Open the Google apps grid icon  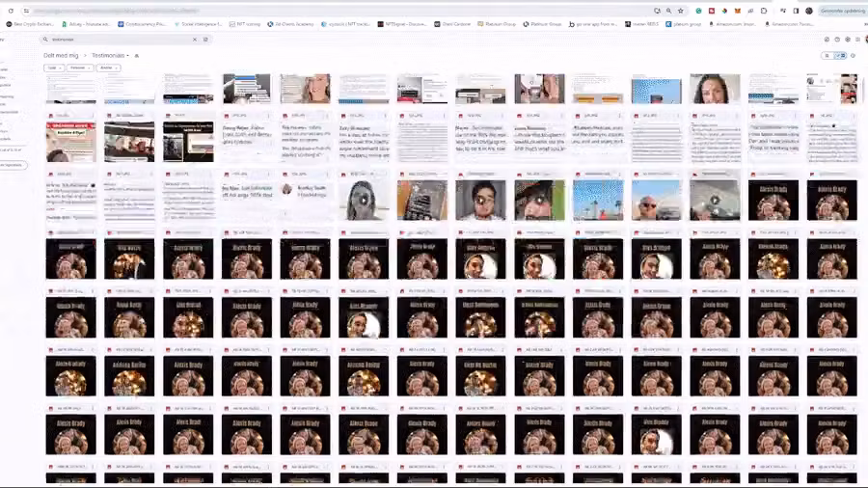click(x=857, y=40)
